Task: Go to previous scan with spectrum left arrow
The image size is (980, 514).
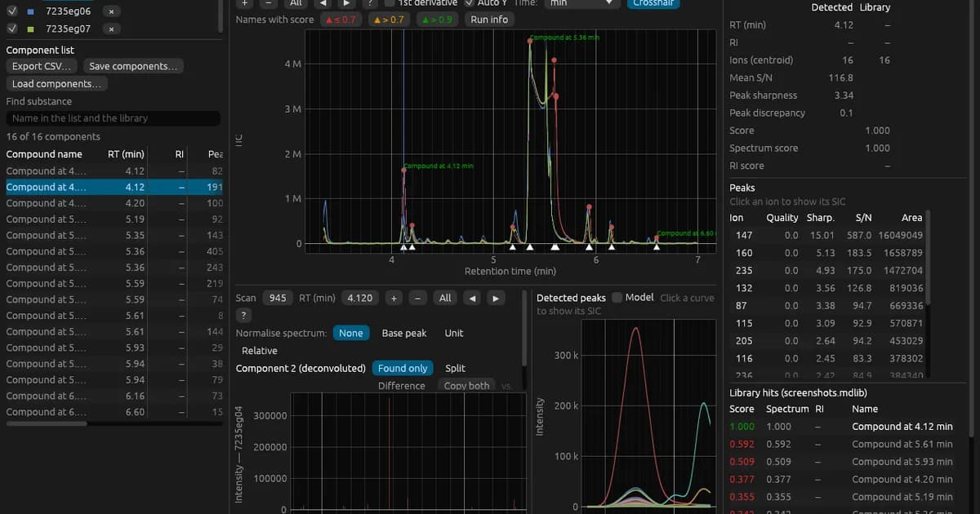Action: (472, 298)
